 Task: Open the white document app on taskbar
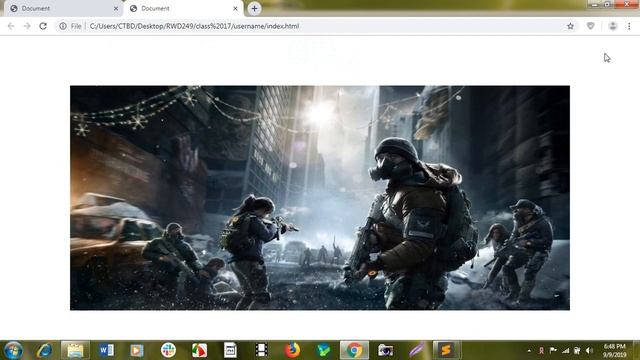point(230,350)
